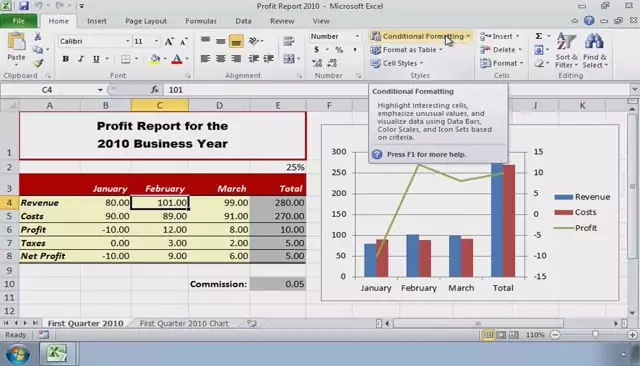The height and width of the screenshot is (366, 640).
Task: Click the Save icon in the quick access toolbar
Action: (24, 6)
